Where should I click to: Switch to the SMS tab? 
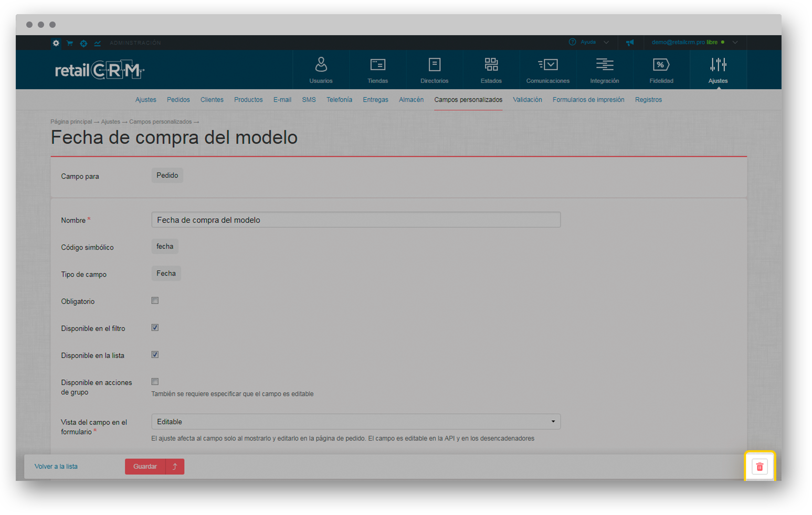pyautogui.click(x=309, y=100)
